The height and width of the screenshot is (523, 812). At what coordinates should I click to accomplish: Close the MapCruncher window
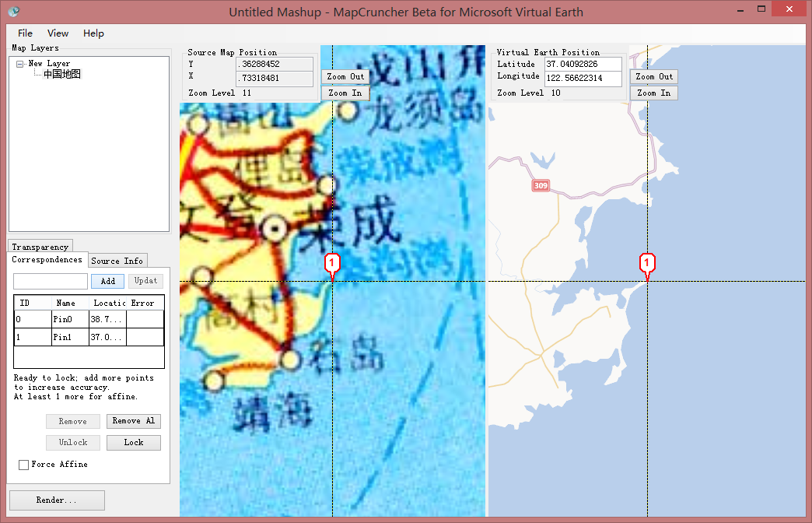(789, 9)
